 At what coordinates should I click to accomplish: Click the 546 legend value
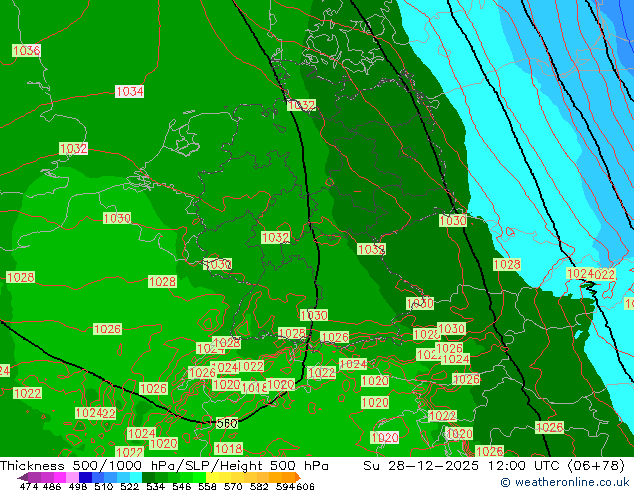pos(182,486)
